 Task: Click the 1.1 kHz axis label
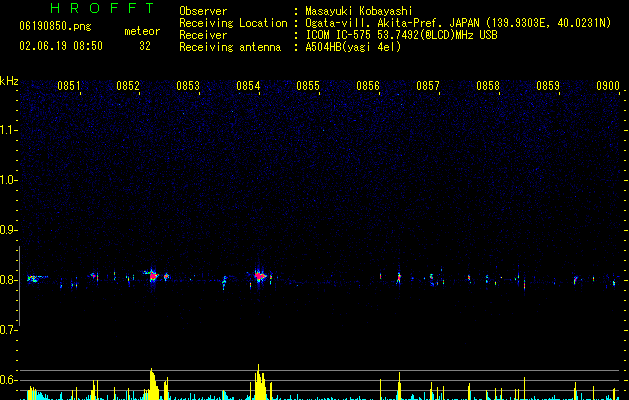pyautogui.click(x=8, y=130)
